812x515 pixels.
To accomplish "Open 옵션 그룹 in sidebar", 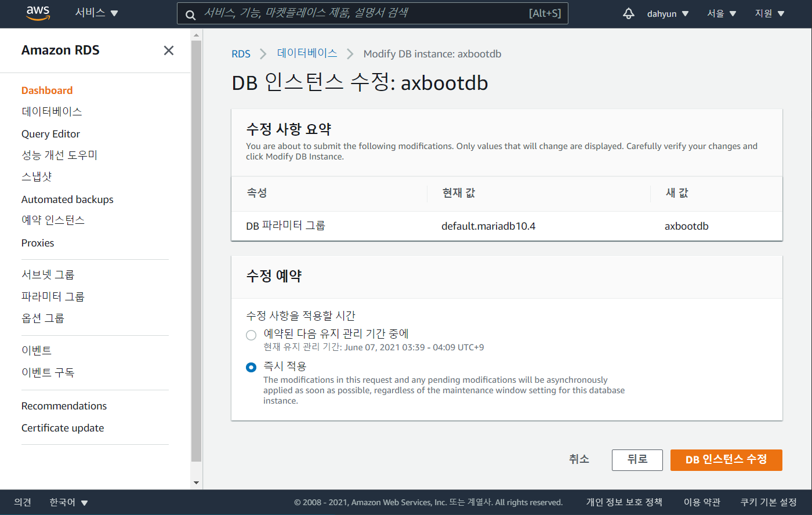I will (43, 318).
